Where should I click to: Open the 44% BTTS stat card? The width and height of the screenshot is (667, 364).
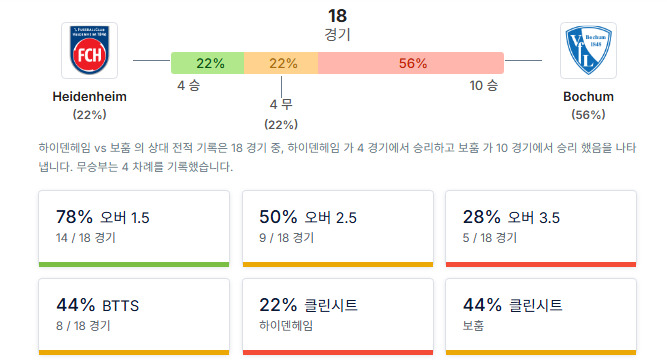(x=134, y=317)
